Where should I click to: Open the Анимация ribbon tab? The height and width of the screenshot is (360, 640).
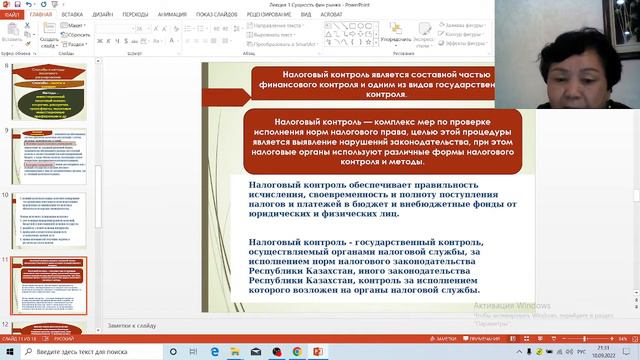point(172,15)
